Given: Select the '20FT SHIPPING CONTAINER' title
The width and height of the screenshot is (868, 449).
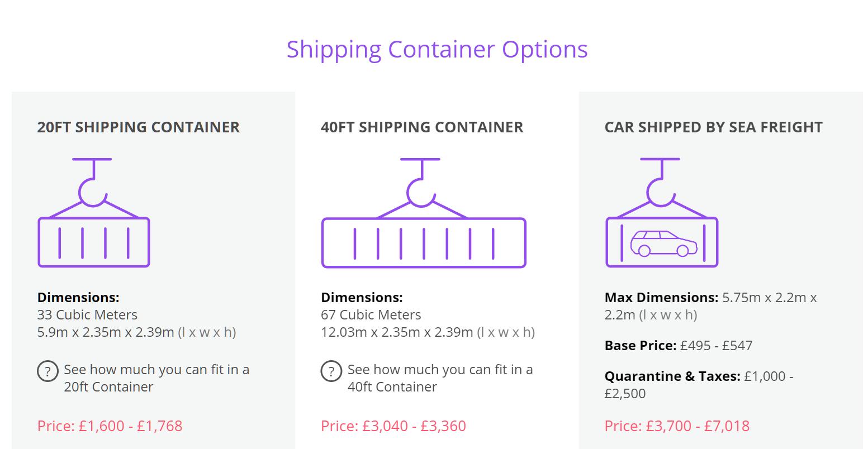Looking at the screenshot, I should click(x=138, y=127).
